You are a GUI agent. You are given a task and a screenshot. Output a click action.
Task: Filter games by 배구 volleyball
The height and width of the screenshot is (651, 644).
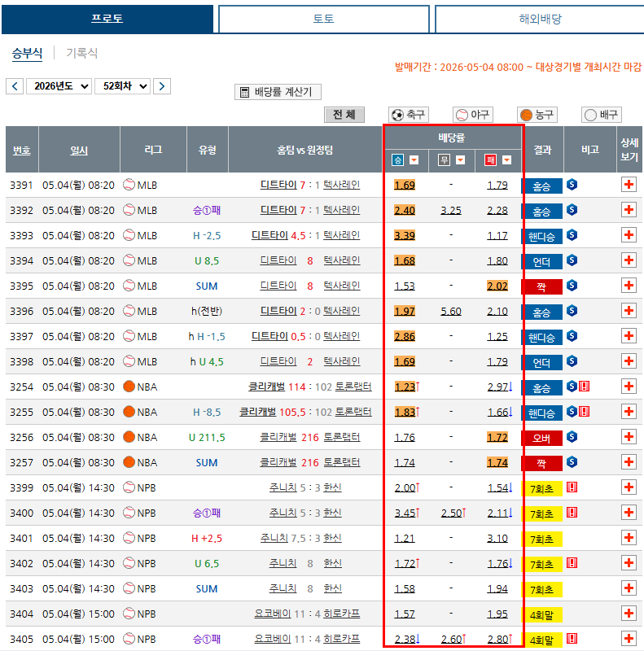tap(602, 115)
